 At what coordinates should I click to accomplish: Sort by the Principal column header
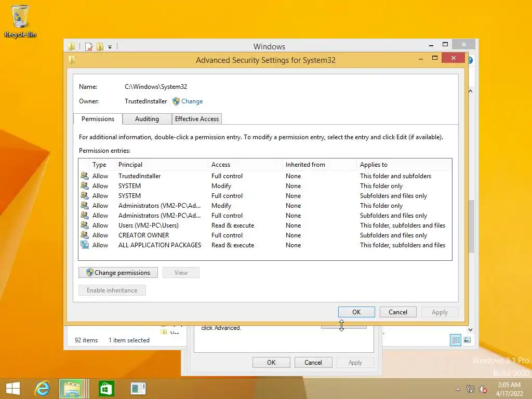point(162,165)
